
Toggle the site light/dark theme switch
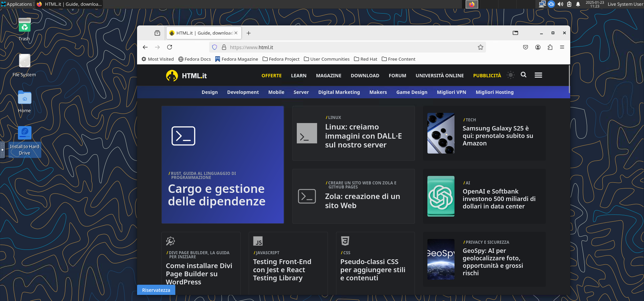[x=511, y=75]
